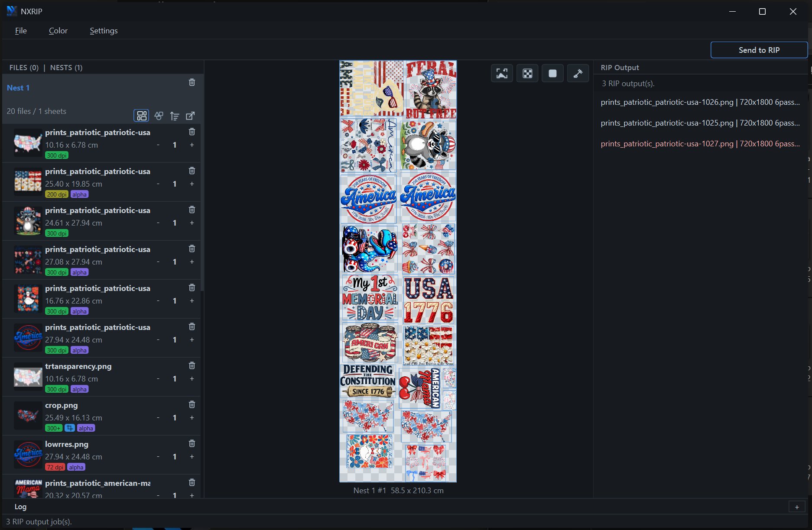Open the Settings menu
Screen dimensions: 812x530
(104, 31)
